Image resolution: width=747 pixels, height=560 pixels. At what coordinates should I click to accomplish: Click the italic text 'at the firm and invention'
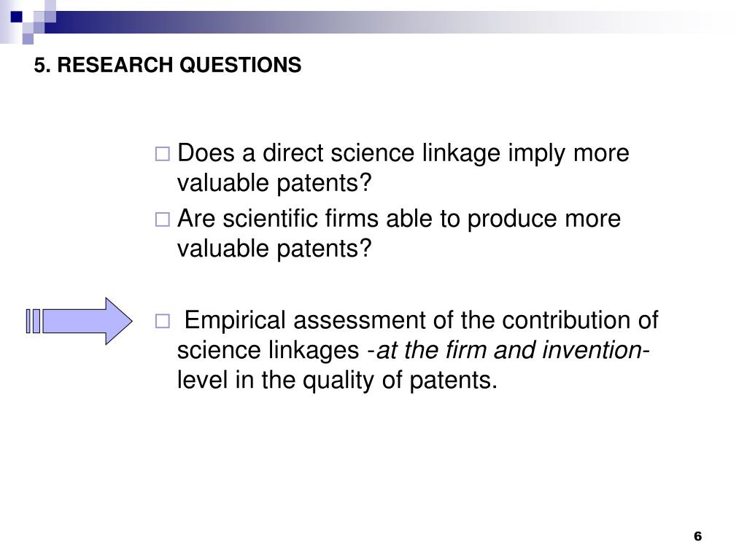(x=509, y=350)
